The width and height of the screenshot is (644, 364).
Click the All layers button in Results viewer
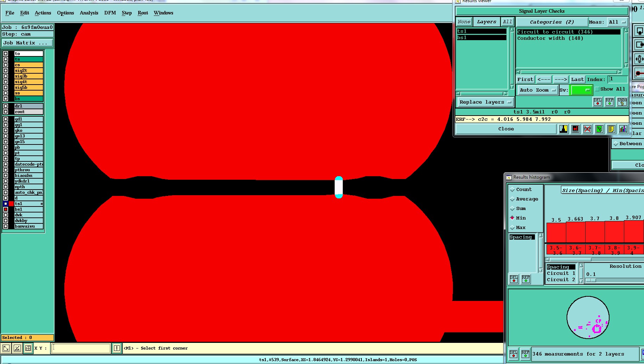pyautogui.click(x=507, y=21)
